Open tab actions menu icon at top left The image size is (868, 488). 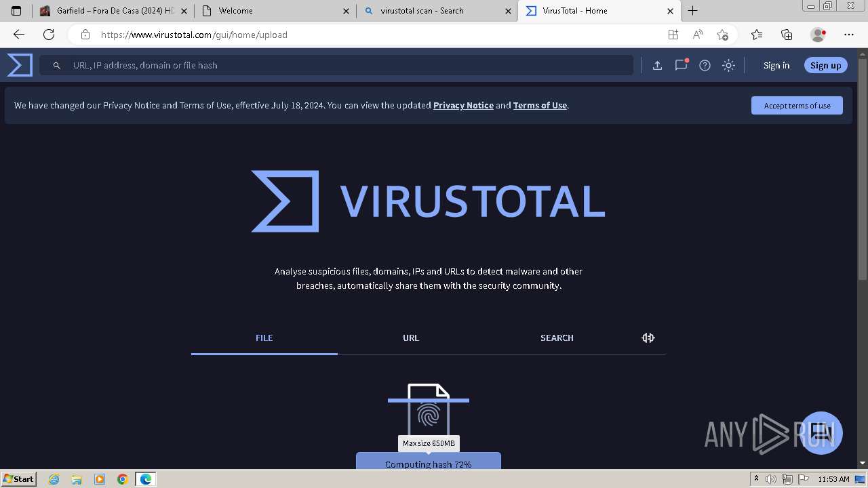tap(16, 11)
